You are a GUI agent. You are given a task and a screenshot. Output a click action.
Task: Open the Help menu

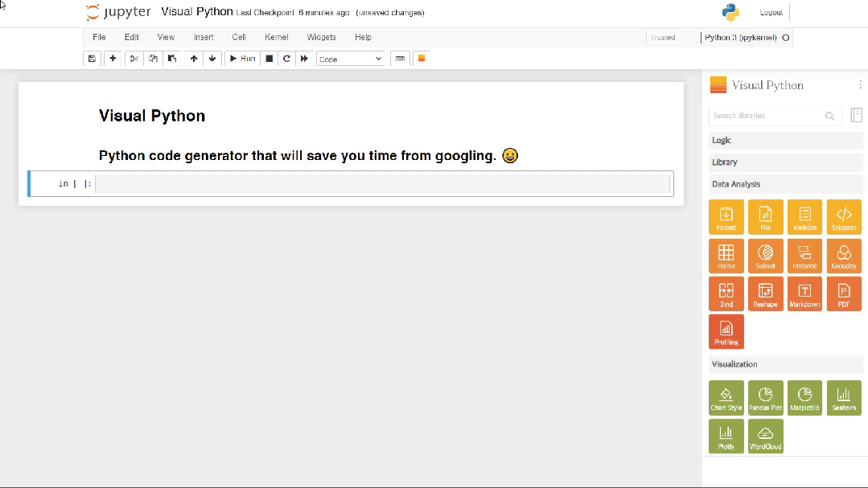point(363,37)
